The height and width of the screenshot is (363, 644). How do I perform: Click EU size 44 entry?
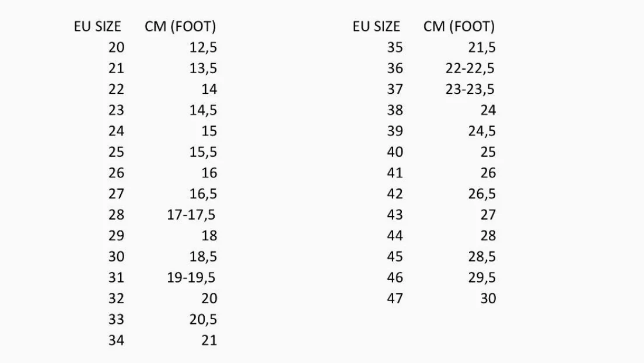(x=395, y=236)
